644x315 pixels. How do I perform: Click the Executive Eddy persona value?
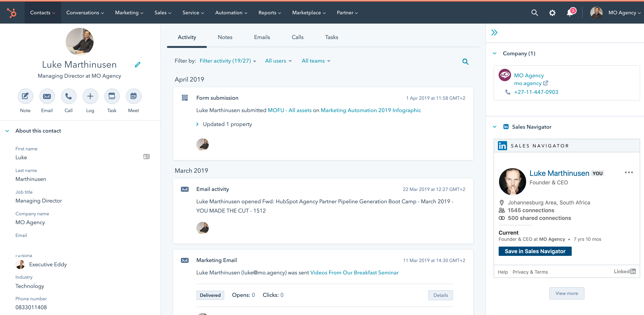coord(48,265)
